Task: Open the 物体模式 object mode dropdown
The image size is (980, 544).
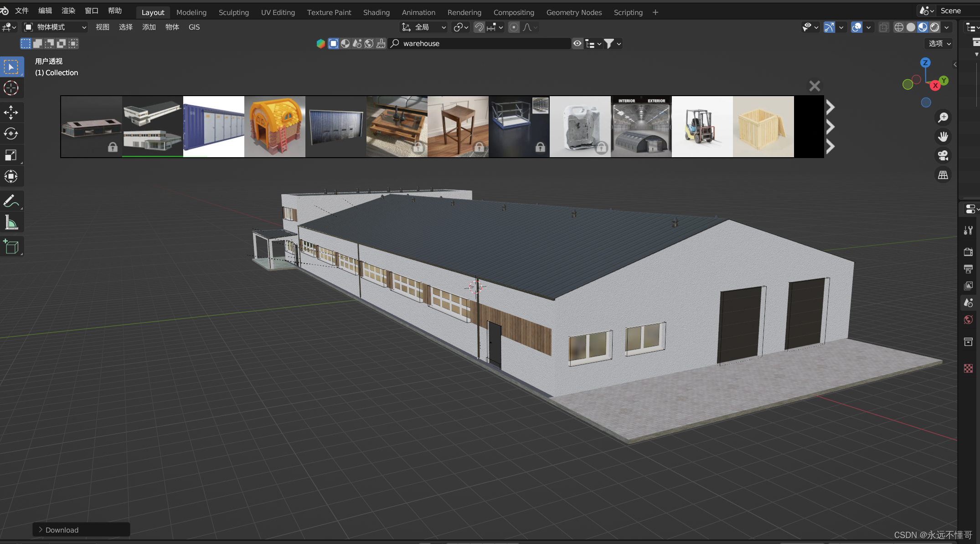Action: (55, 27)
